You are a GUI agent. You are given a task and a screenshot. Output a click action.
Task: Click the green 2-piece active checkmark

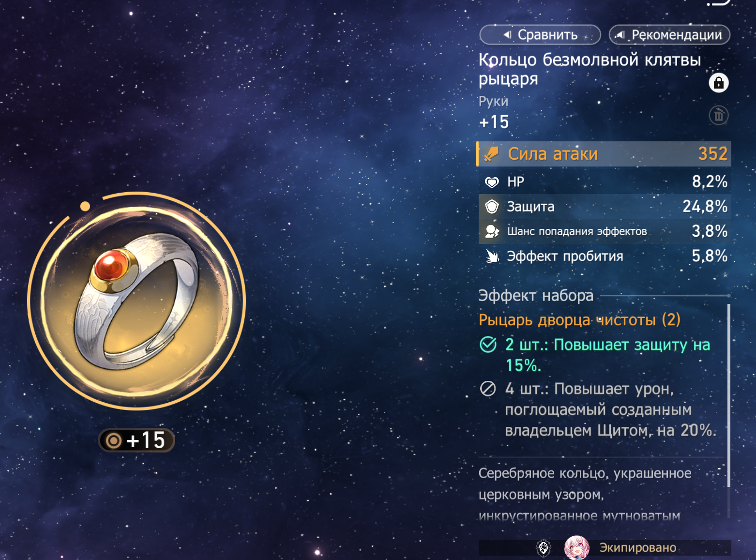(x=488, y=345)
